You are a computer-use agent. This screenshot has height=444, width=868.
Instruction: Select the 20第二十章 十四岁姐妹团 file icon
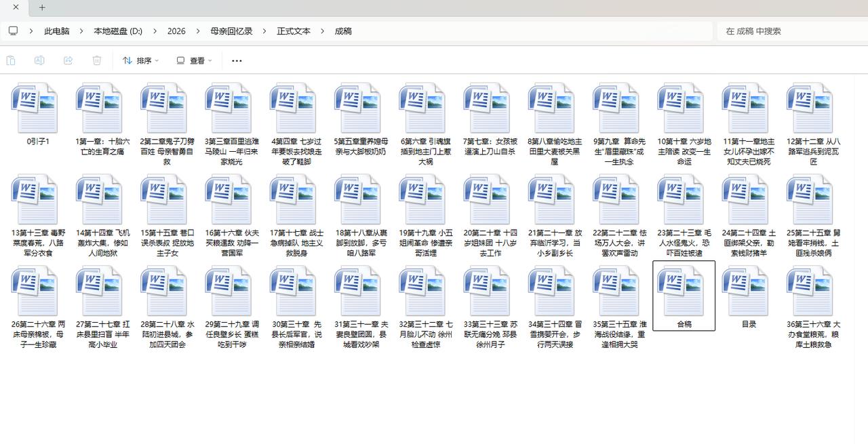click(x=488, y=199)
